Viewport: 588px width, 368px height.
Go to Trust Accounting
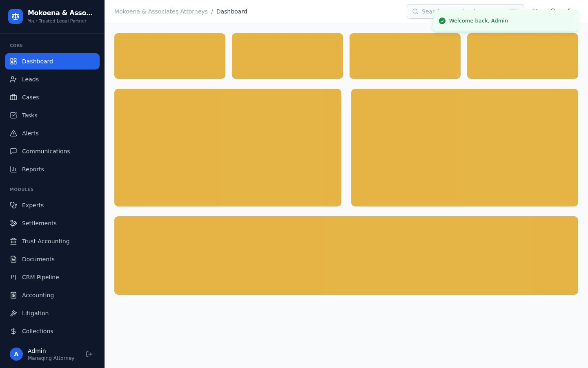52,241
